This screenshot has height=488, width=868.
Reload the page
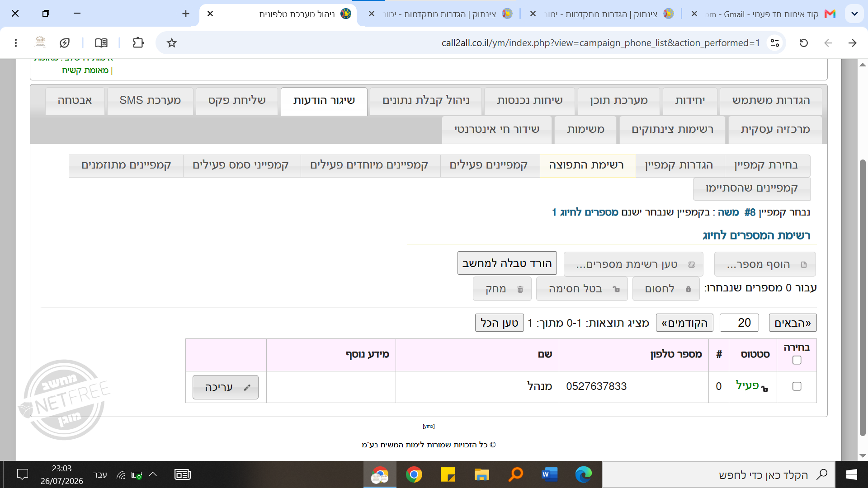(804, 43)
